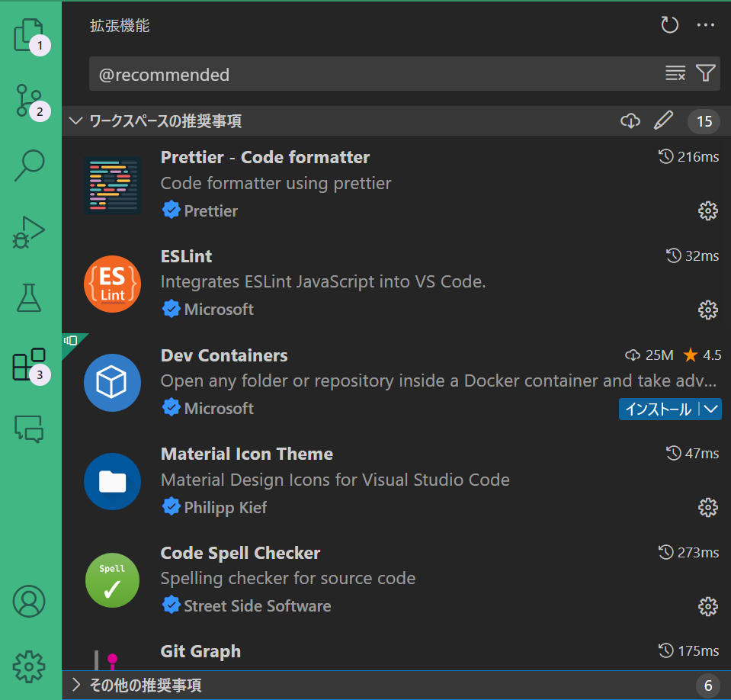Collapse the ワークスペースの推奨事項 section
The height and width of the screenshot is (700, 731).
click(75, 120)
